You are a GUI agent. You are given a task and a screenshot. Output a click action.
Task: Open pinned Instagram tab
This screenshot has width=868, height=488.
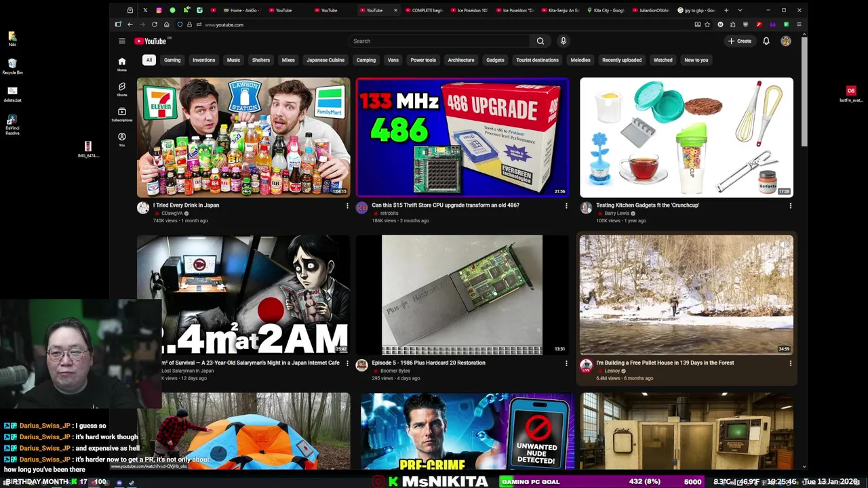159,10
